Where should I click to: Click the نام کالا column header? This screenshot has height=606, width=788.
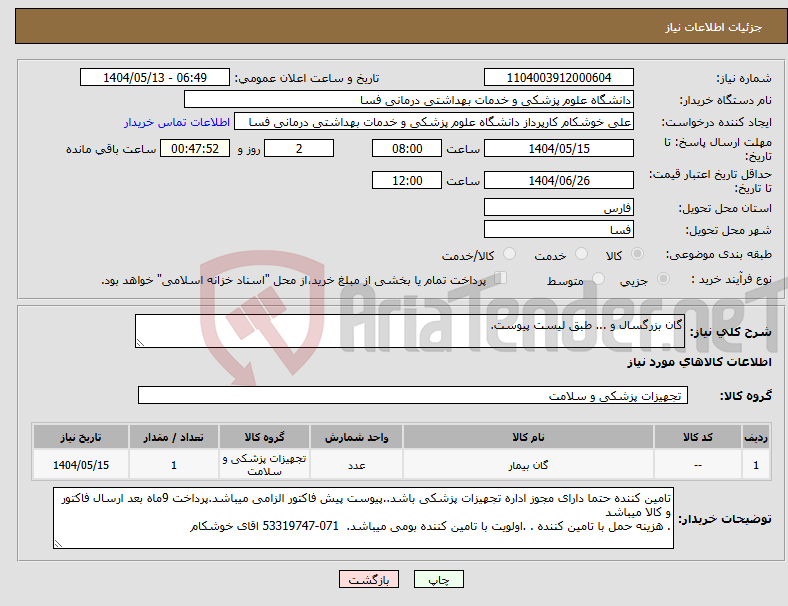pos(528,437)
